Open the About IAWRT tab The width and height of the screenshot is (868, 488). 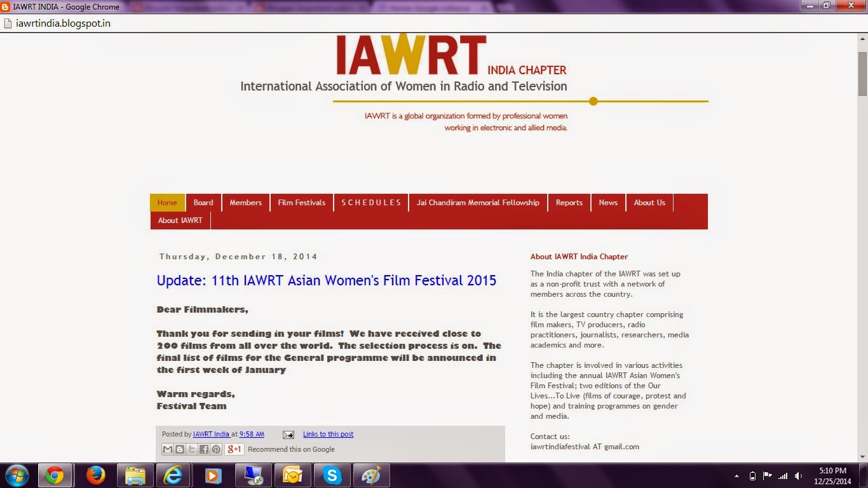pyautogui.click(x=180, y=220)
